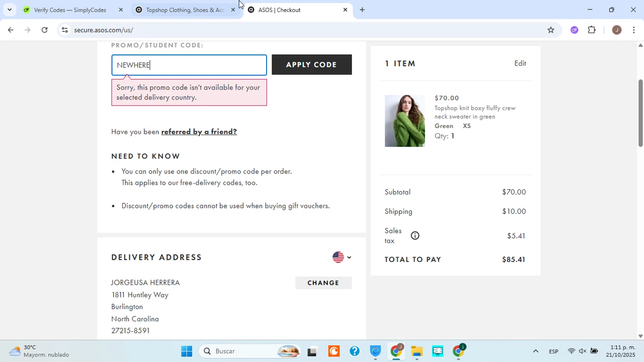Open site information icon in address bar
Screen dimensions: 644x362
[65, 30]
